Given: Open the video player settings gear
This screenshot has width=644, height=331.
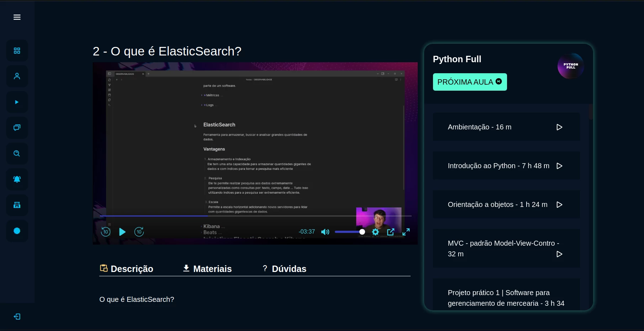Looking at the screenshot, I should [x=375, y=232].
